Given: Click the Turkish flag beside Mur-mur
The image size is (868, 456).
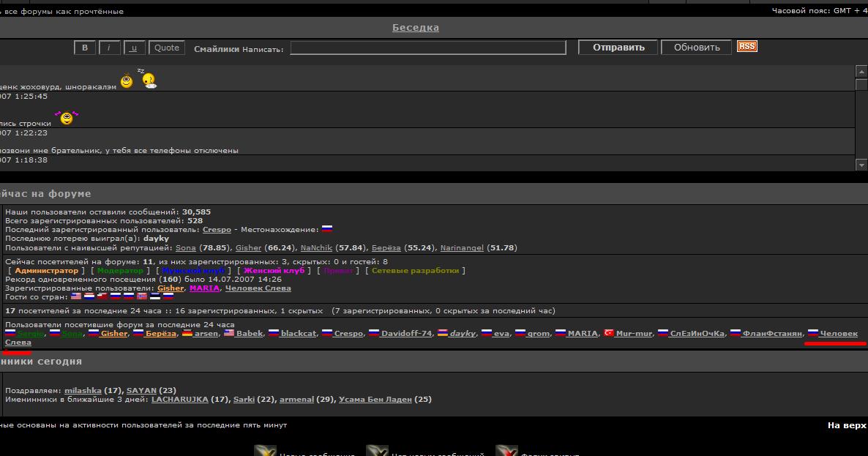Looking at the screenshot, I should (608, 333).
